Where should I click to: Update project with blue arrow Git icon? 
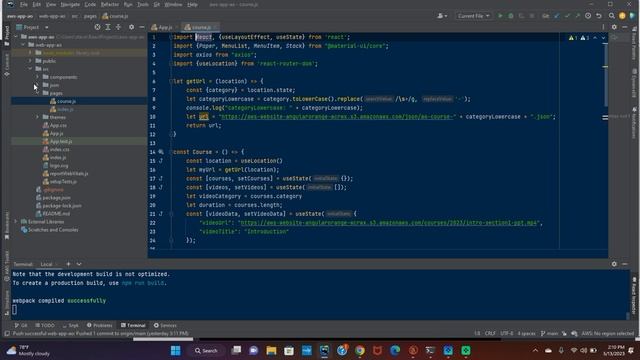coord(557,16)
